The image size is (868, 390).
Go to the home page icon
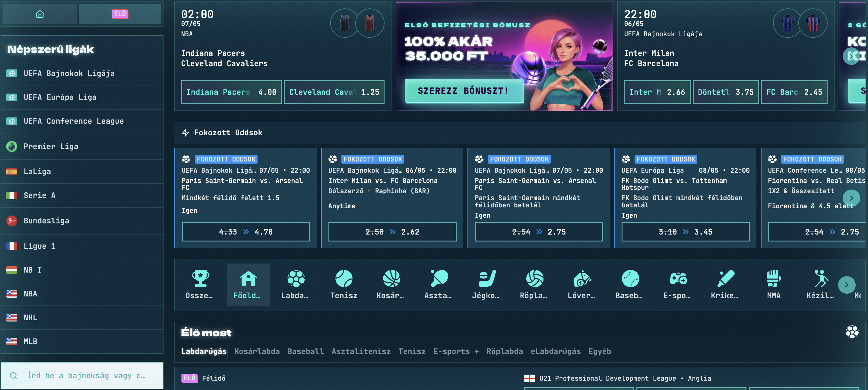point(40,14)
